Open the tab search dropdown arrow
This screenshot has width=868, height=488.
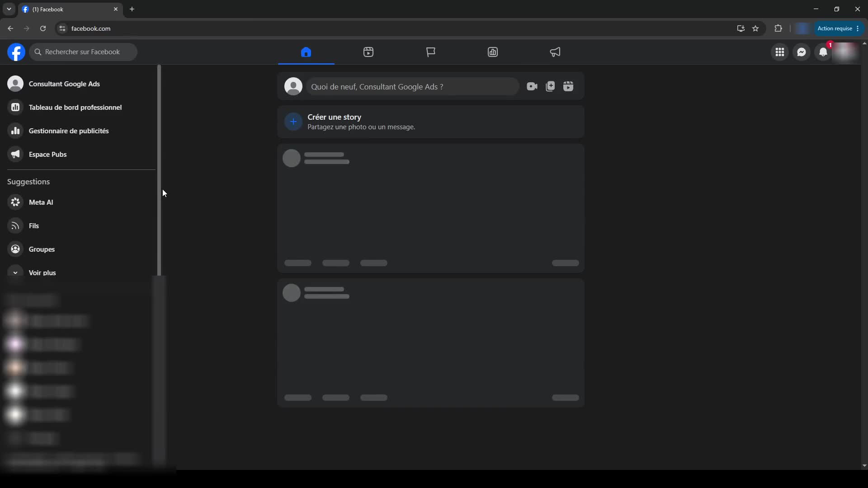coord(9,9)
